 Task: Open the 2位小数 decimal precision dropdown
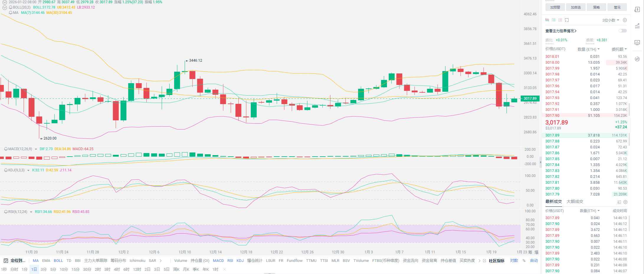click(x=611, y=20)
